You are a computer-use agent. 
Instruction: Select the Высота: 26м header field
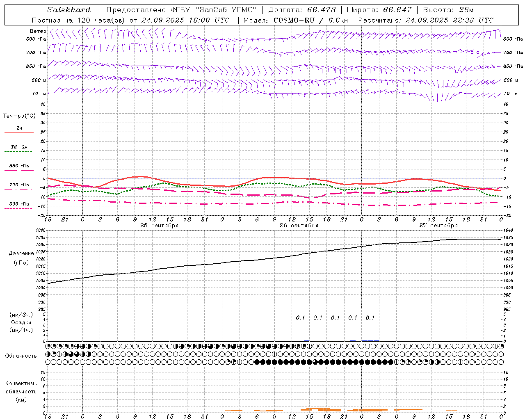[x=448, y=10]
